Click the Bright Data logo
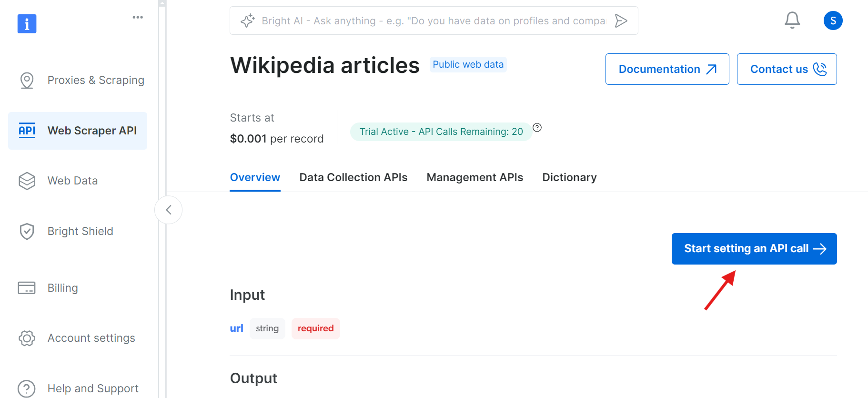This screenshot has width=868, height=398. (x=27, y=24)
